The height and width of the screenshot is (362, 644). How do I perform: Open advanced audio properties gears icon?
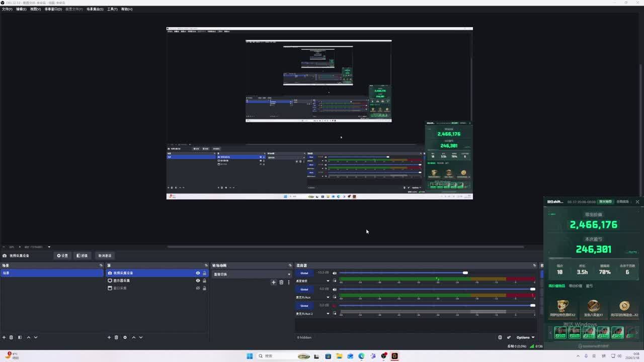509,337
